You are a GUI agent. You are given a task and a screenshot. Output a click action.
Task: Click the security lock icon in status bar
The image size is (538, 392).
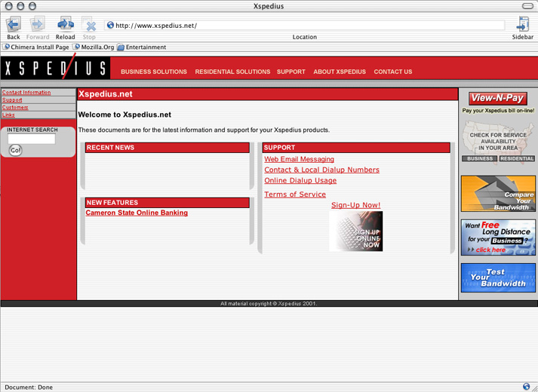[x=526, y=387]
